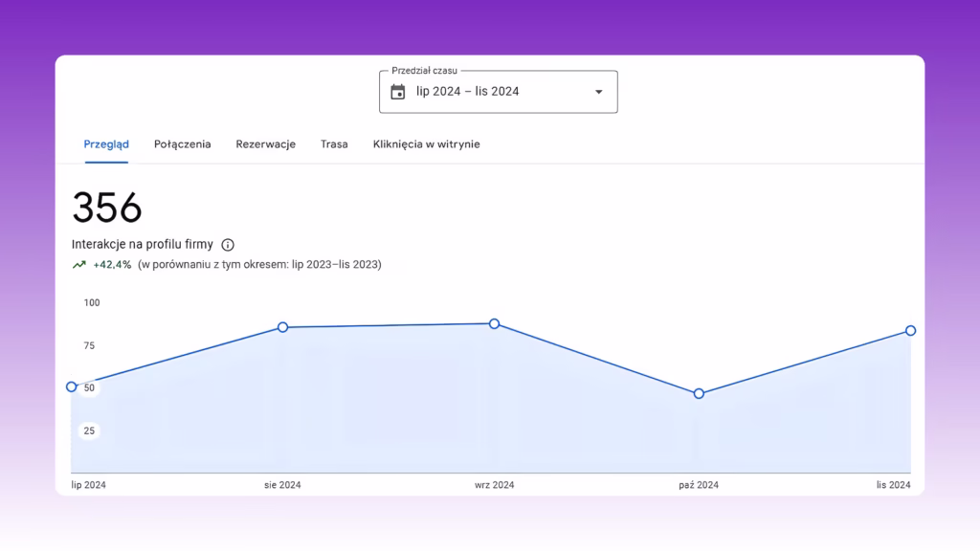This screenshot has height=551, width=980.
Task: Switch to the Połączenia tab
Action: coord(183,144)
